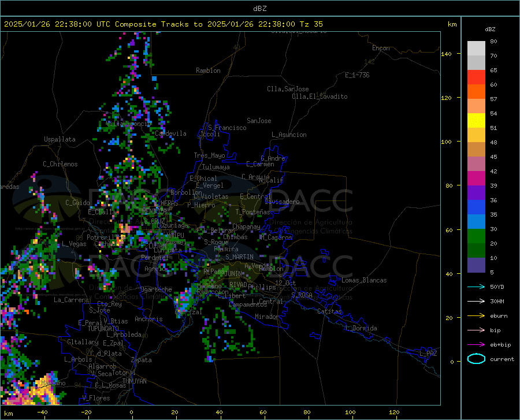Click the gray 70 dBZ legend swatch
The image size is (520, 420).
coord(476,62)
